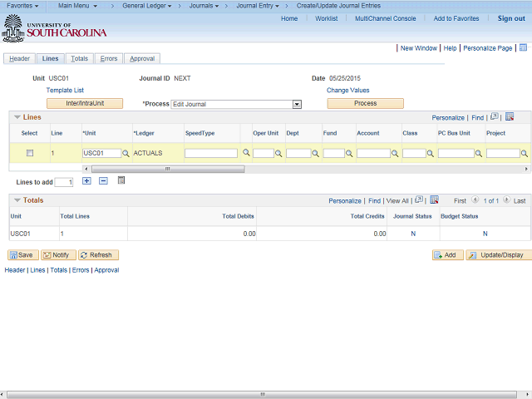This screenshot has width=532, height=399.
Task: Click the calculator icon beside Lines to add
Action: (x=121, y=180)
